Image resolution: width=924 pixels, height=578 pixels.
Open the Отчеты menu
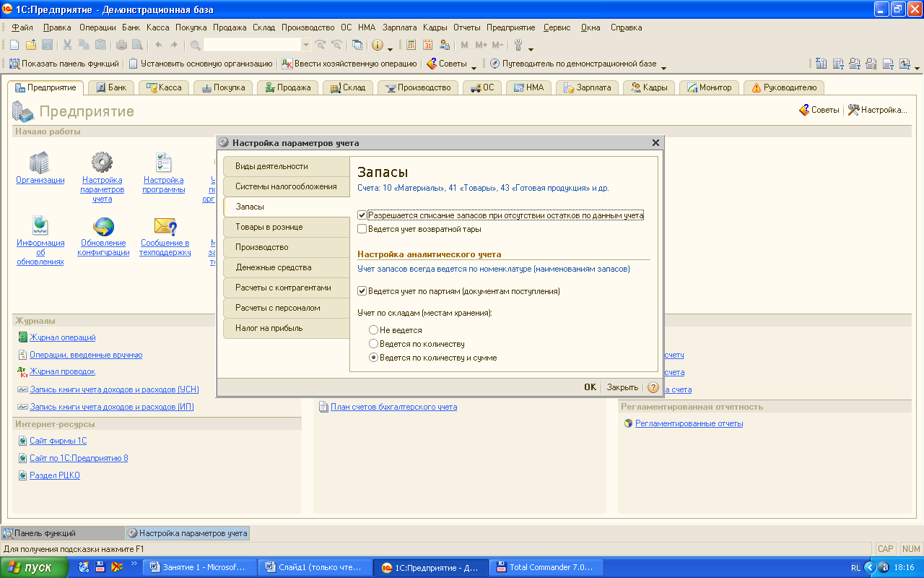coord(467,27)
